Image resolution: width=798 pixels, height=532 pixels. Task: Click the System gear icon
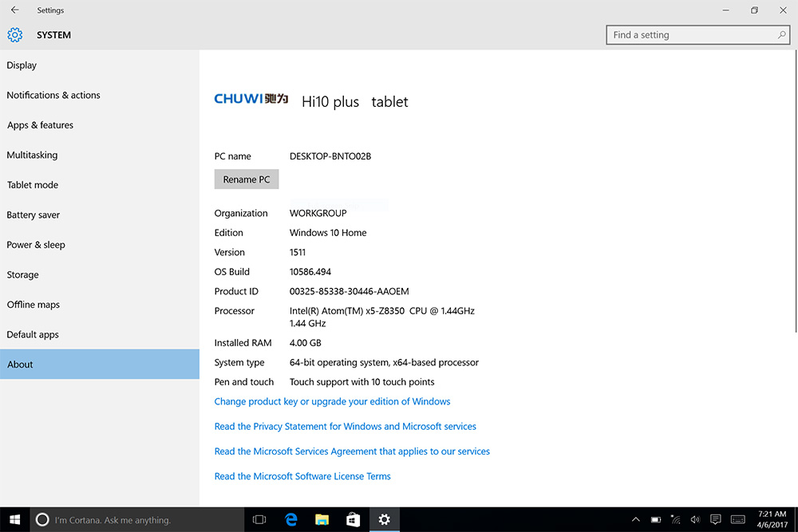point(14,34)
